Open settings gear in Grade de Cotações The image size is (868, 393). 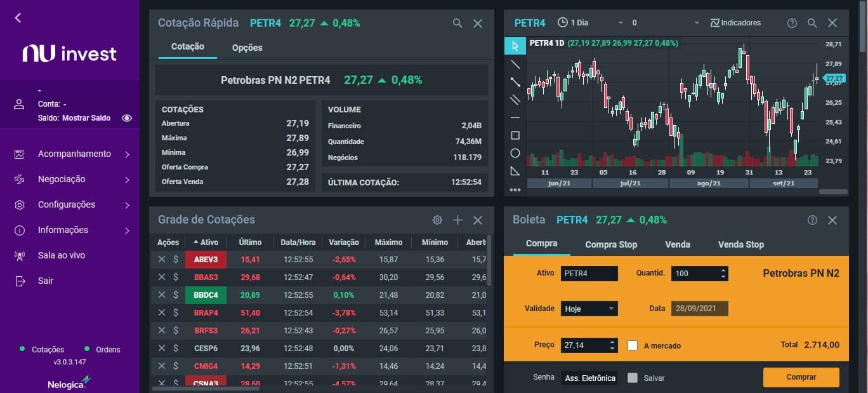pos(437,220)
